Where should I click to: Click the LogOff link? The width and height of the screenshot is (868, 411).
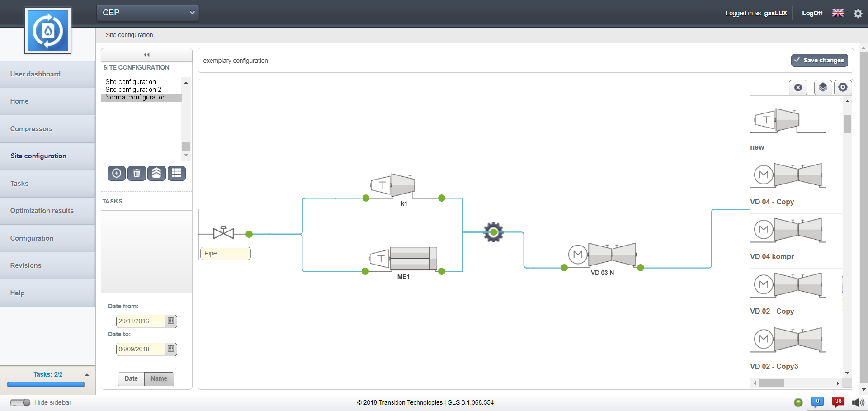[812, 13]
